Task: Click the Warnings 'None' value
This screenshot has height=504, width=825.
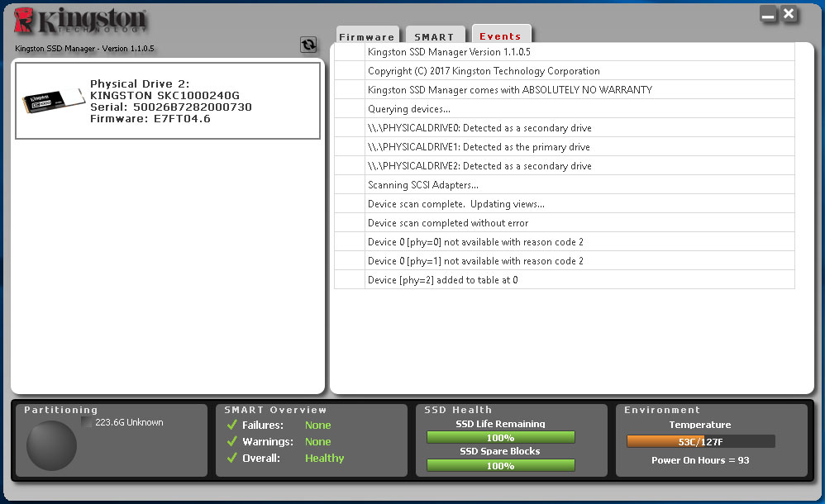Action: pos(317,441)
